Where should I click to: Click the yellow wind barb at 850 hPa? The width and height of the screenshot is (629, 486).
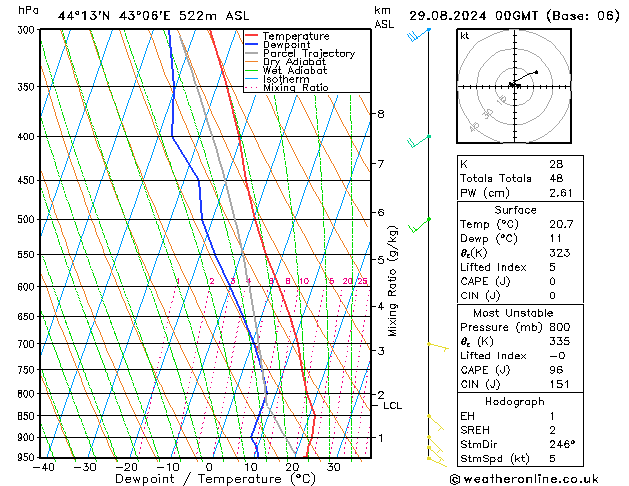coord(436,423)
